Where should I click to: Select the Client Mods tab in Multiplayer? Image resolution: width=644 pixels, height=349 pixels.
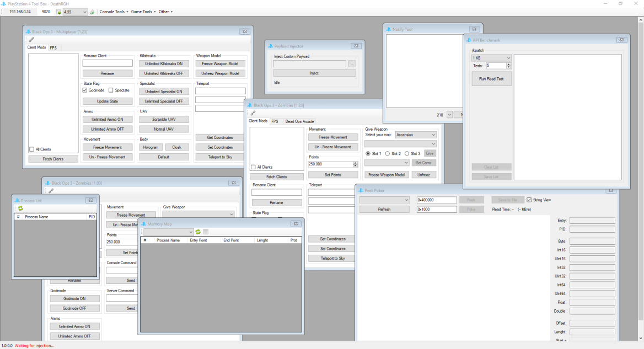[36, 47]
